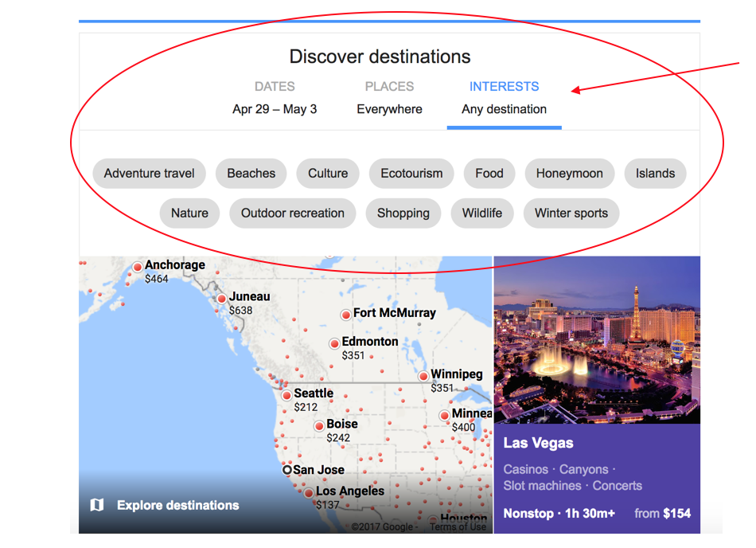Viewport: 756px width, 548px height.
Task: Select the Honeymoon interest chip
Action: (x=570, y=173)
